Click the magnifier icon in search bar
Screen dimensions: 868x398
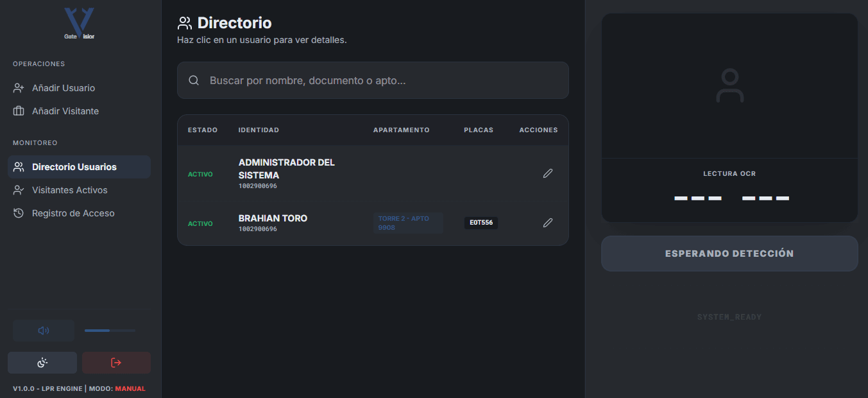(x=194, y=80)
